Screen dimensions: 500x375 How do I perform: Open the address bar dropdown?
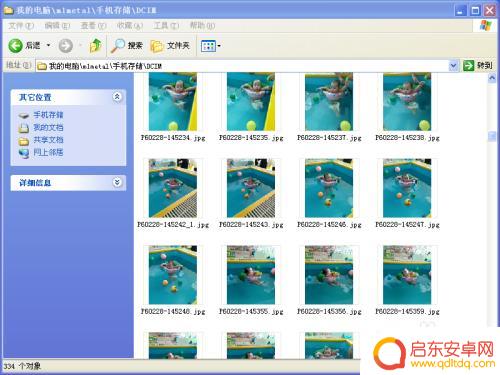453,66
